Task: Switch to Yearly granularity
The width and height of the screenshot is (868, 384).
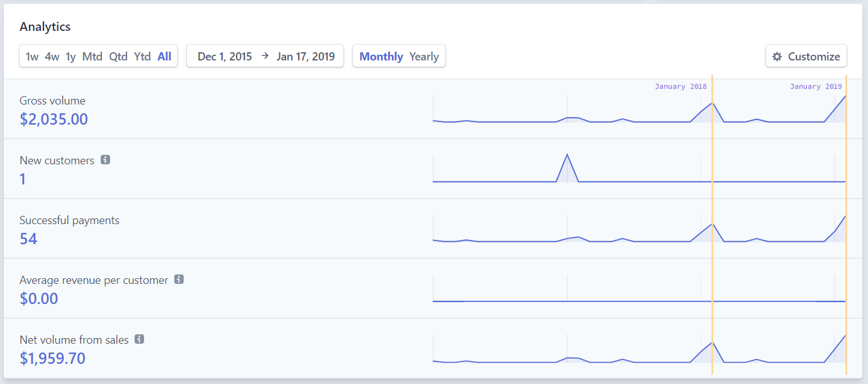Action: (424, 57)
